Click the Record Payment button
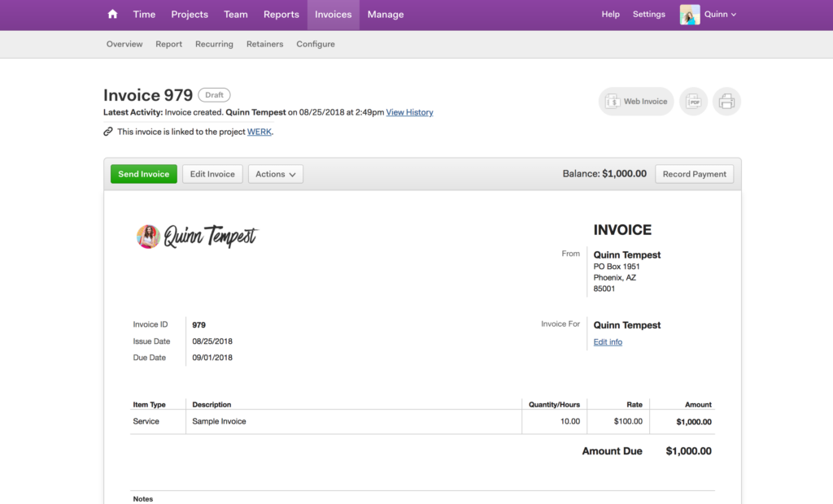833x504 pixels. pyautogui.click(x=695, y=174)
